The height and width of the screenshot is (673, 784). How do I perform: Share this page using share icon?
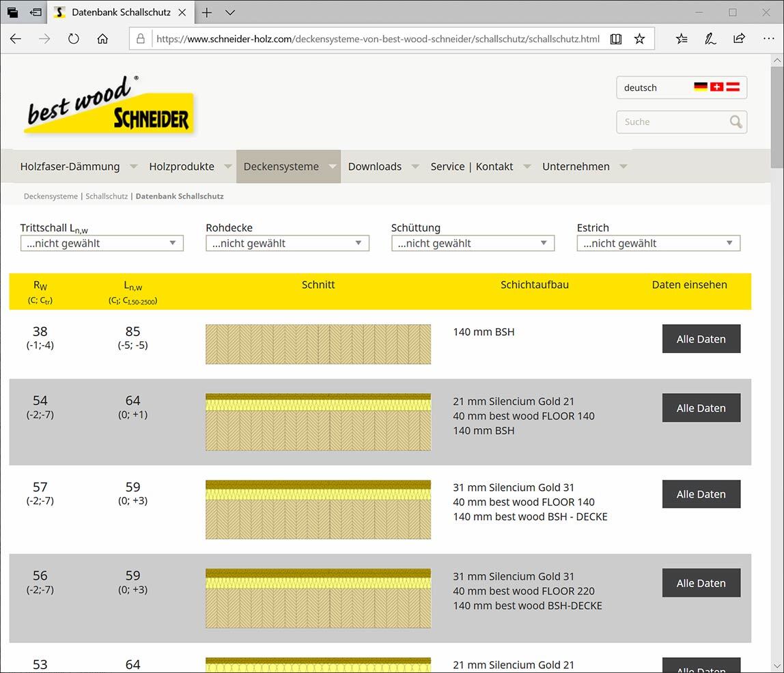coord(739,38)
